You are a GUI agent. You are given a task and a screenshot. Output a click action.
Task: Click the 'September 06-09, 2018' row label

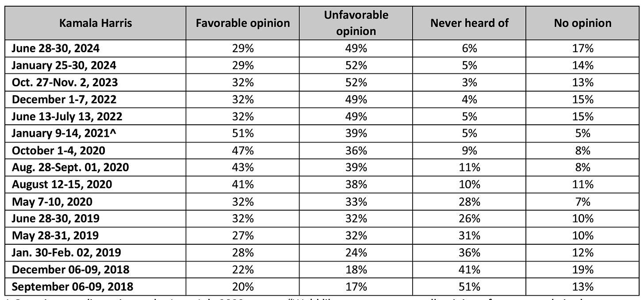[72, 286]
